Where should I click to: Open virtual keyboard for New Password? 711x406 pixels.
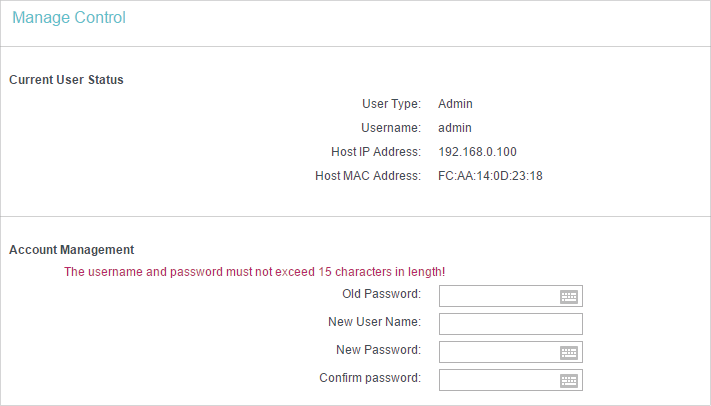pos(569,352)
